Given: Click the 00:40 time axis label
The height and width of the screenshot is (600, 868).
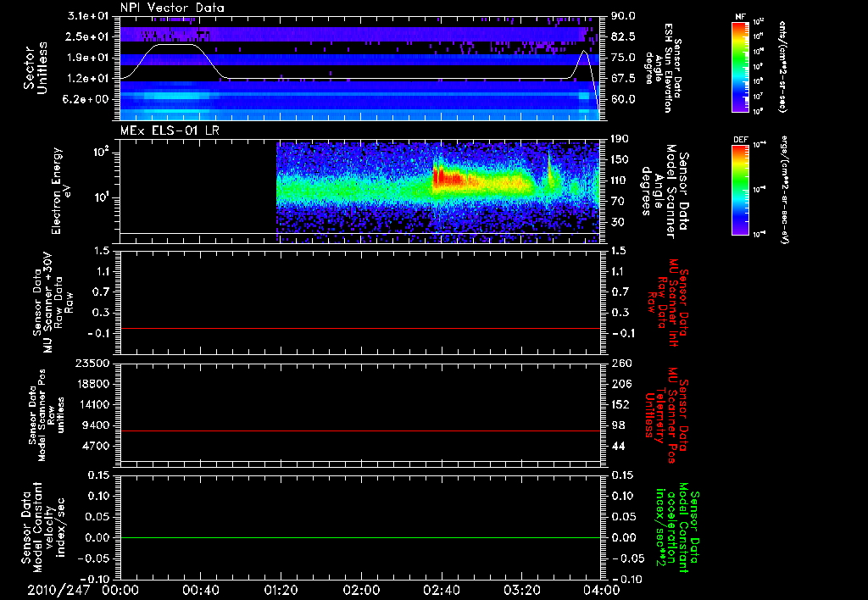Looking at the screenshot, I should click(200, 590).
